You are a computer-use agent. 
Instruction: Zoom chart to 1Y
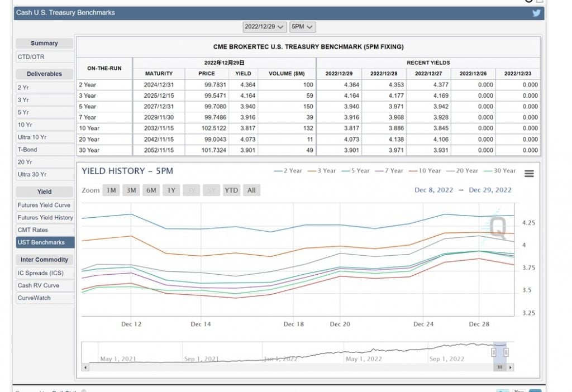click(171, 190)
